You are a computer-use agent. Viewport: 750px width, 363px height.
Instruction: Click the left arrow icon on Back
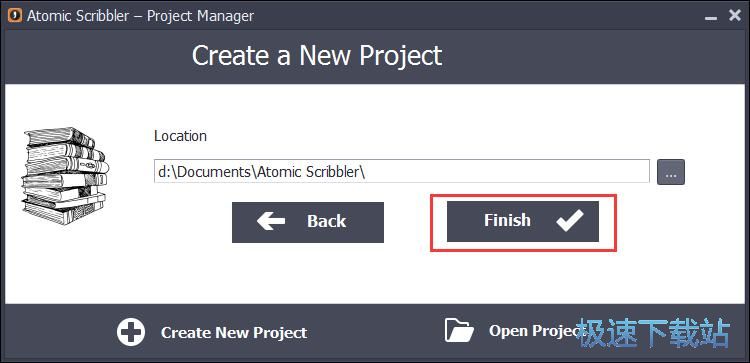[x=271, y=221]
